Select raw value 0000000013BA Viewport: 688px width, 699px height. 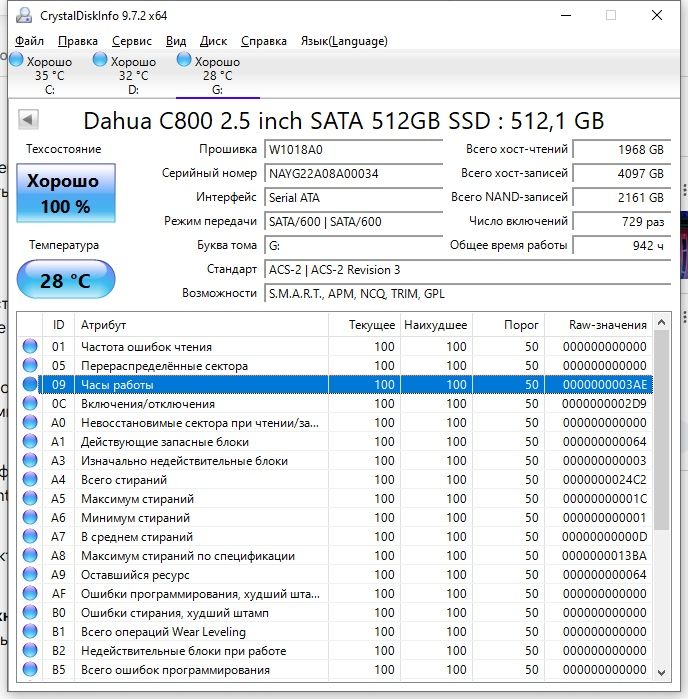click(x=604, y=556)
